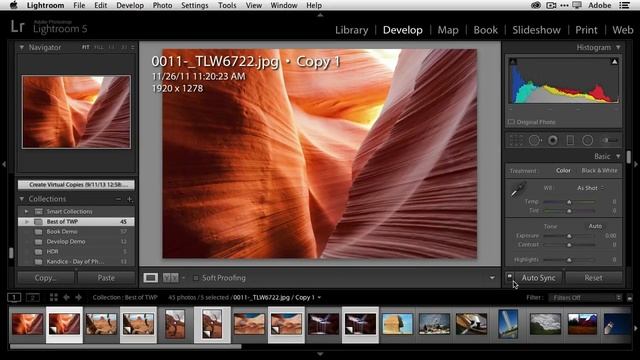The width and height of the screenshot is (640, 360).
Task: Expand the Best of TWP collection
Action: (x=27, y=222)
